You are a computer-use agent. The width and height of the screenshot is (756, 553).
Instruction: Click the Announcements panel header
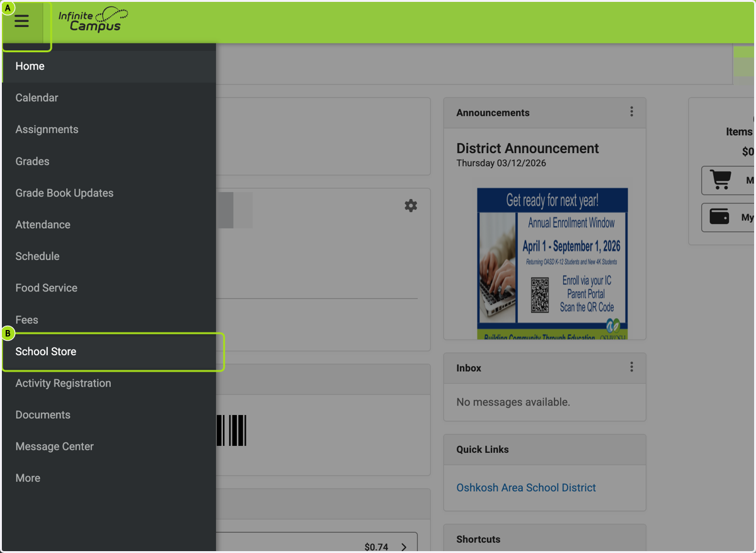545,113
